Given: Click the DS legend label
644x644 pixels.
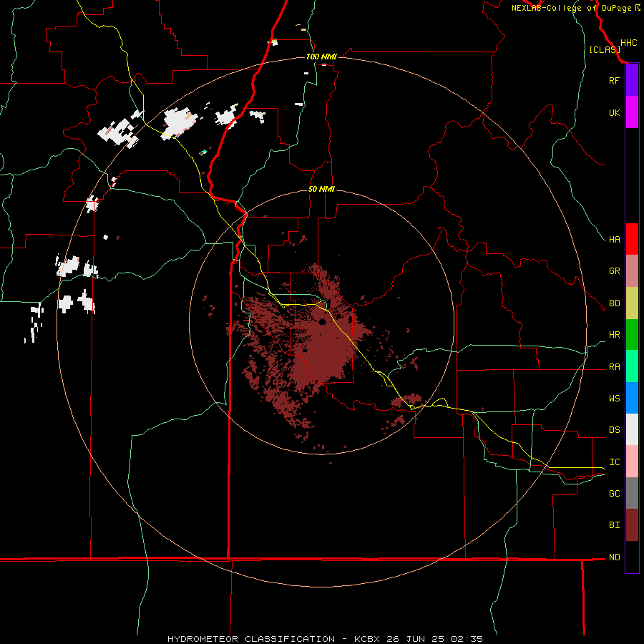Looking at the screenshot, I should [x=614, y=429].
